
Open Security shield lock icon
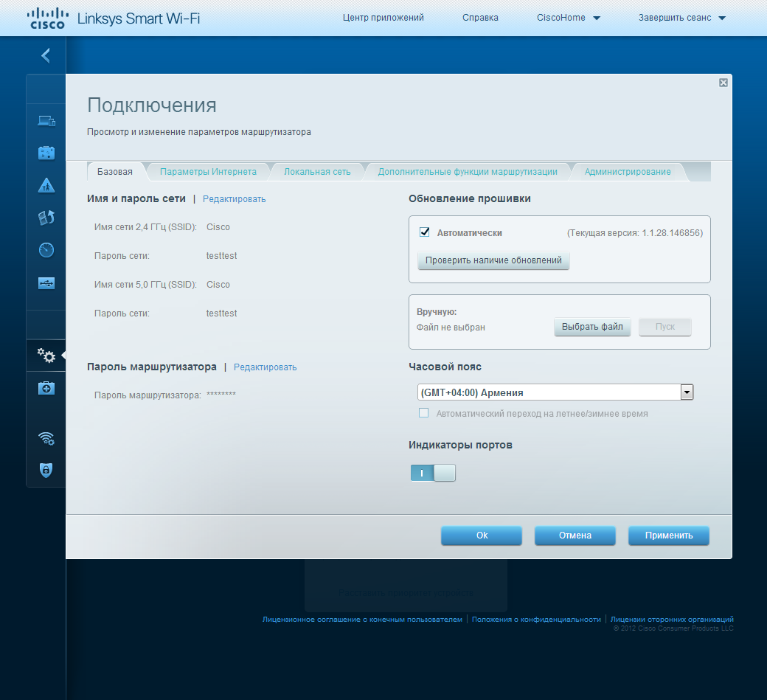[46, 470]
